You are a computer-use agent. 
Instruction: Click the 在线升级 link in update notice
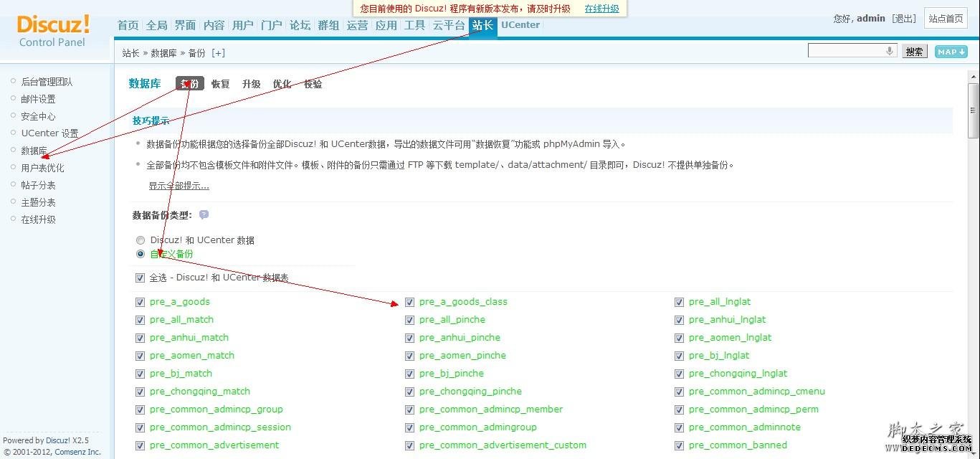(602, 9)
